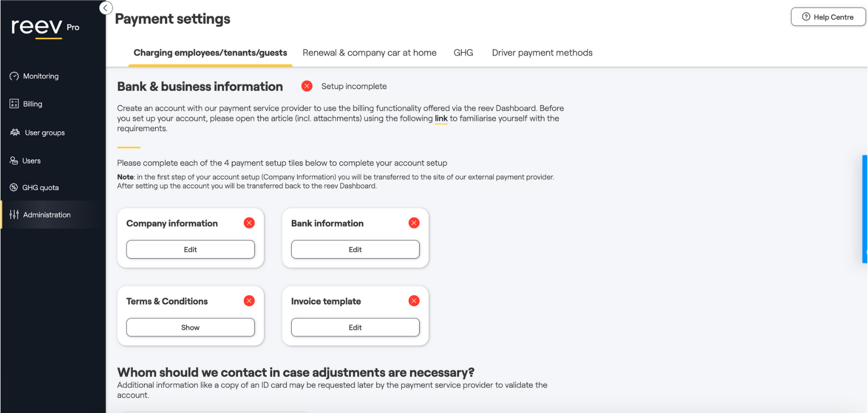
Task: Click the Billing calculator icon
Action: tap(14, 104)
